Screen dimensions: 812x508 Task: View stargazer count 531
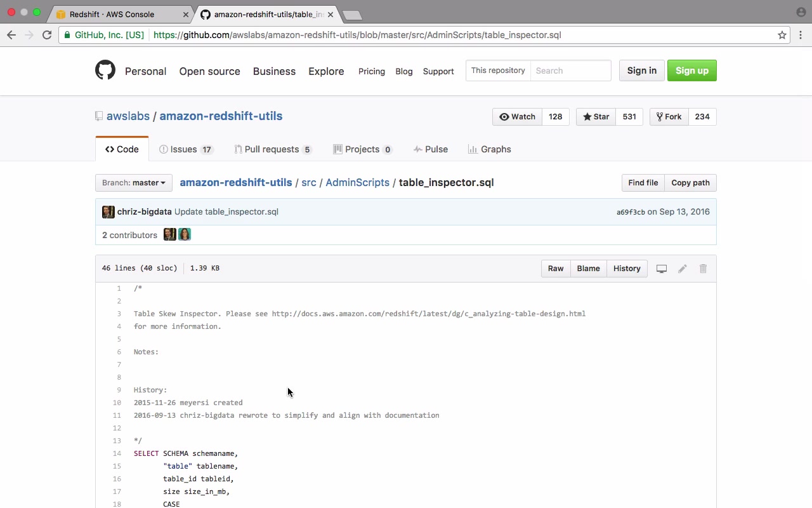pos(629,117)
